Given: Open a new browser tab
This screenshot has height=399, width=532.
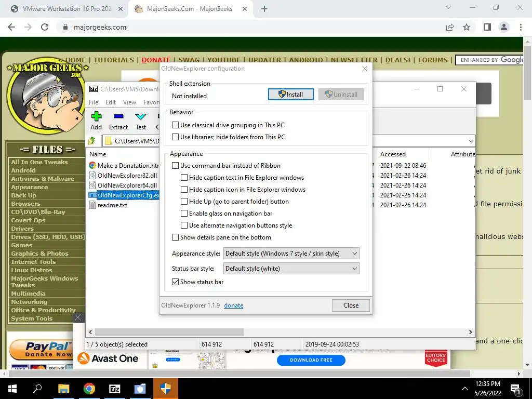Looking at the screenshot, I should (264, 9).
